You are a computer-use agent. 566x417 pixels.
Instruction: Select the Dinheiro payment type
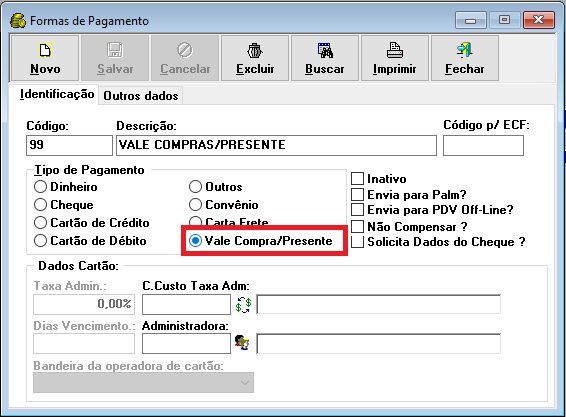[x=40, y=187]
